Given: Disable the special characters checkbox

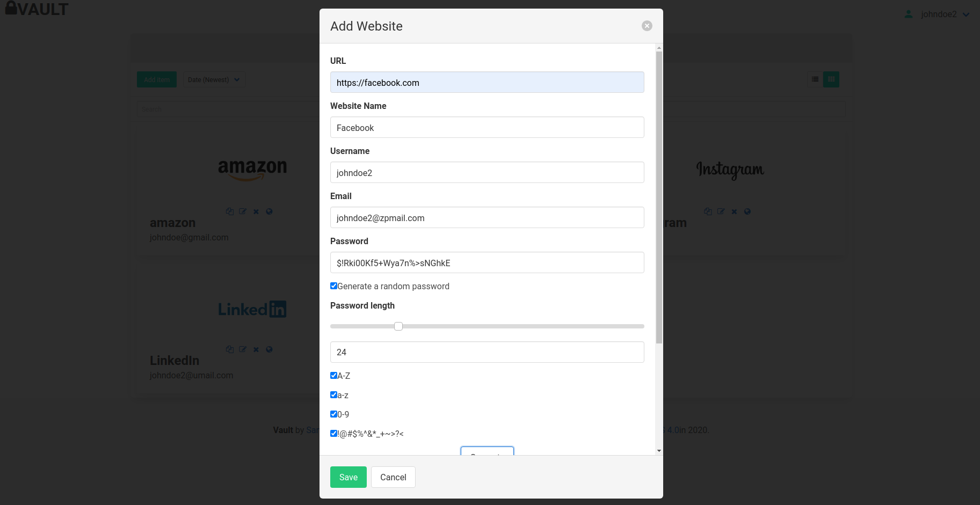Looking at the screenshot, I should tap(333, 434).
